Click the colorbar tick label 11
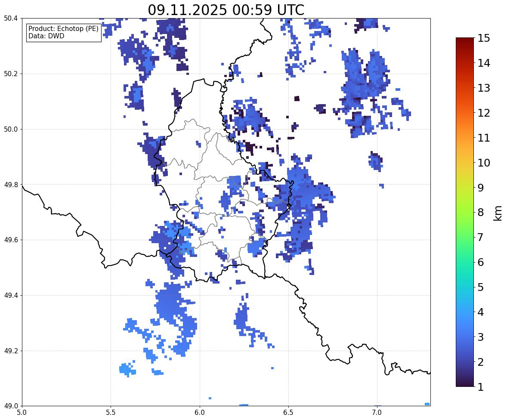The height and width of the screenshot is (420, 507). click(x=484, y=138)
